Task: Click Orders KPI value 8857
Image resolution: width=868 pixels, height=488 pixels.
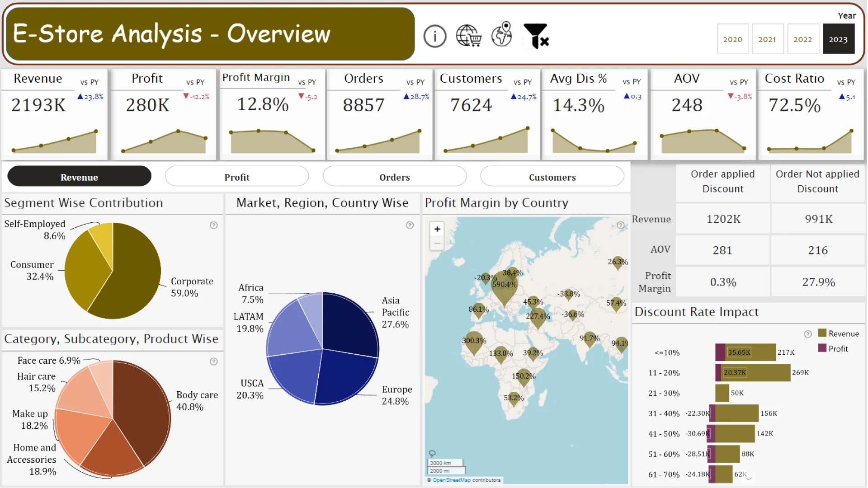Action: click(363, 105)
